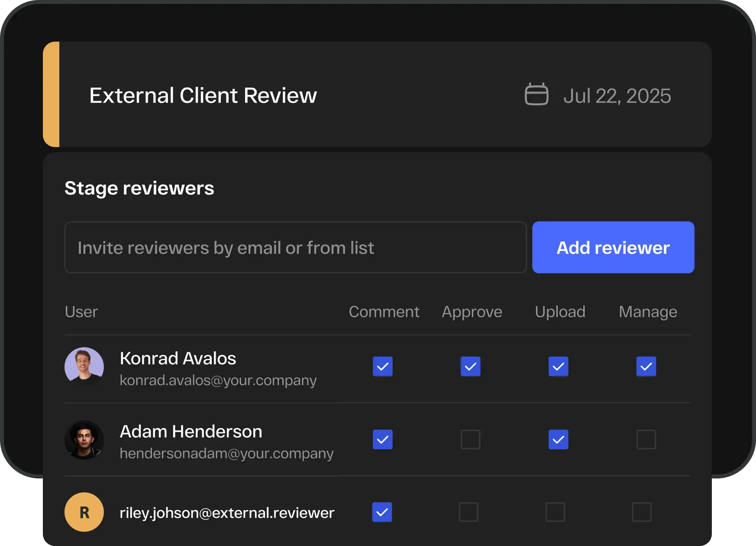Uncheck Comment permission for Adam Henderson
Screen dimensions: 756x546
(x=382, y=439)
